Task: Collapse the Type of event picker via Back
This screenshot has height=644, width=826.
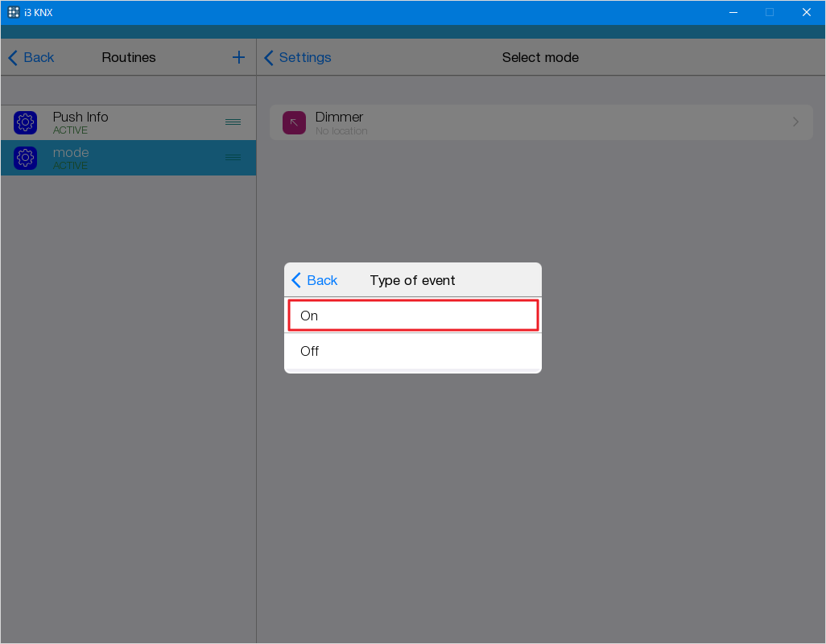Action: (315, 280)
